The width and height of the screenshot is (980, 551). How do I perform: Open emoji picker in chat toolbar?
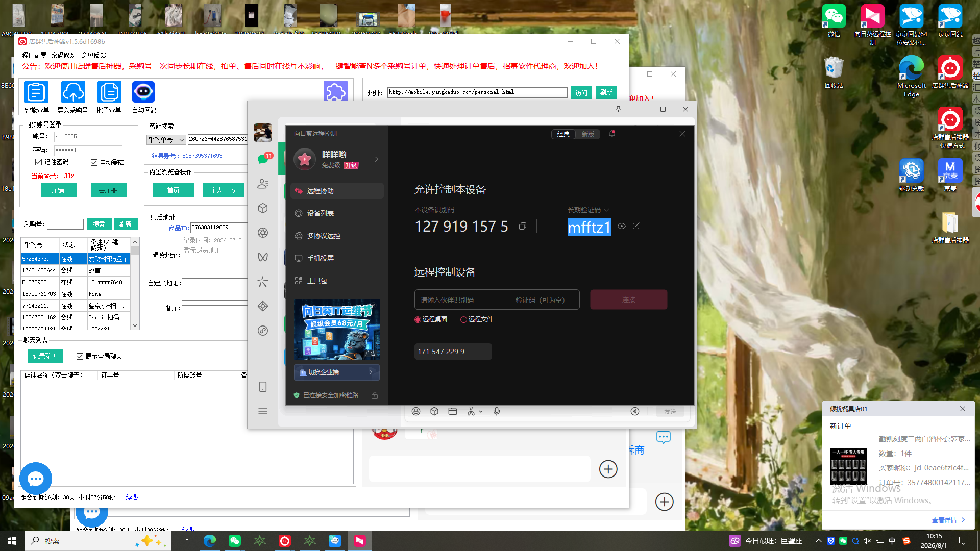pyautogui.click(x=416, y=411)
